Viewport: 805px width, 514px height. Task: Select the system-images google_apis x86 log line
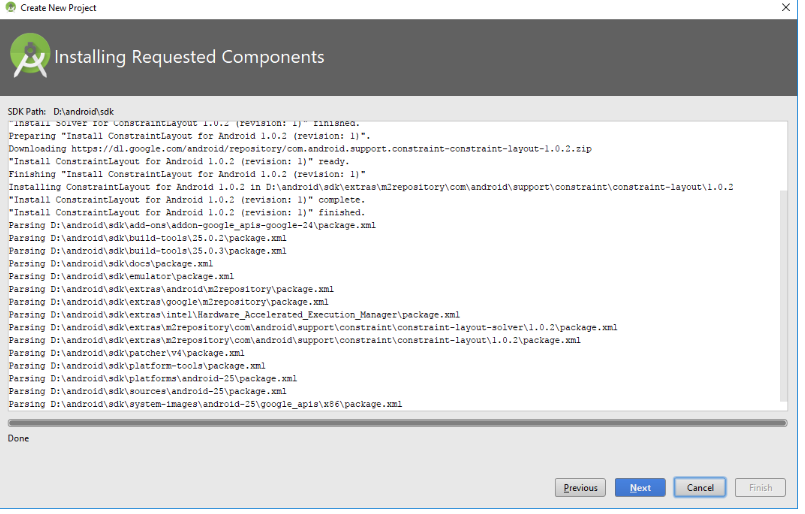(205, 405)
